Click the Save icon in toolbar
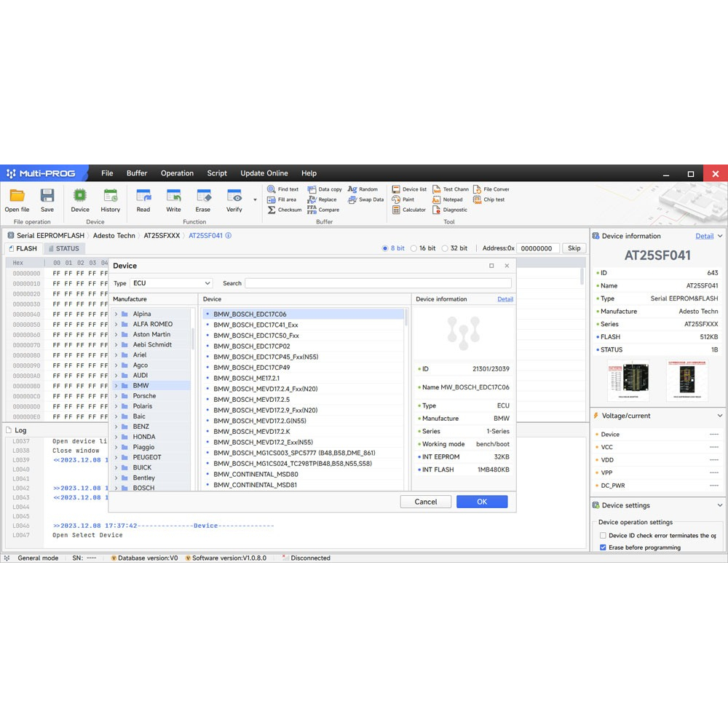This screenshot has width=728, height=728. (x=47, y=197)
